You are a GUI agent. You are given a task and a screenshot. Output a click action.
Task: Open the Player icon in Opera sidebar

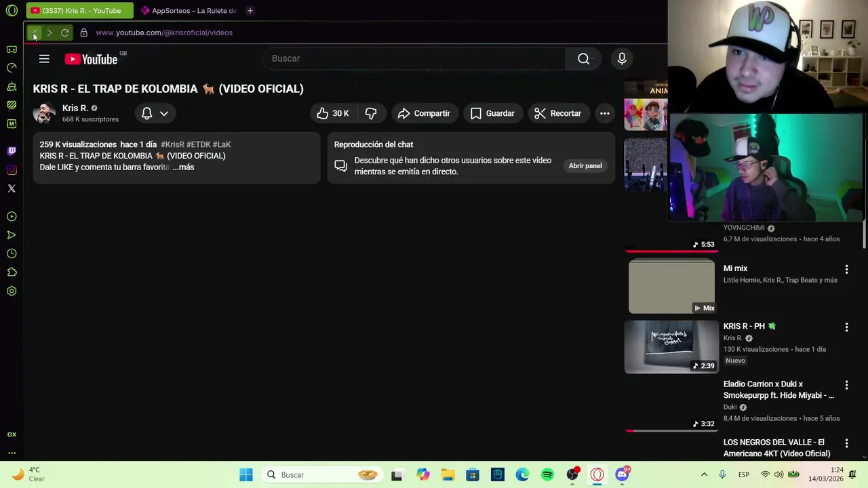12,217
